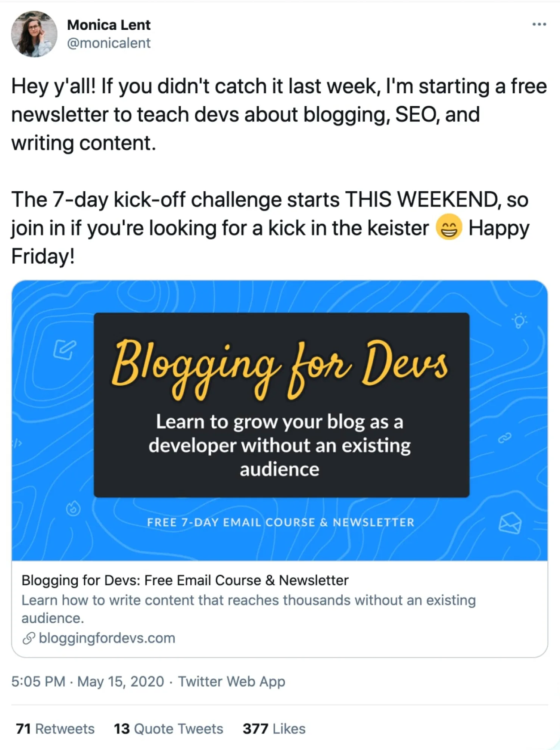Viewport: 560px width, 750px height.
Task: View the 71 Retweets list
Action: tap(55, 729)
